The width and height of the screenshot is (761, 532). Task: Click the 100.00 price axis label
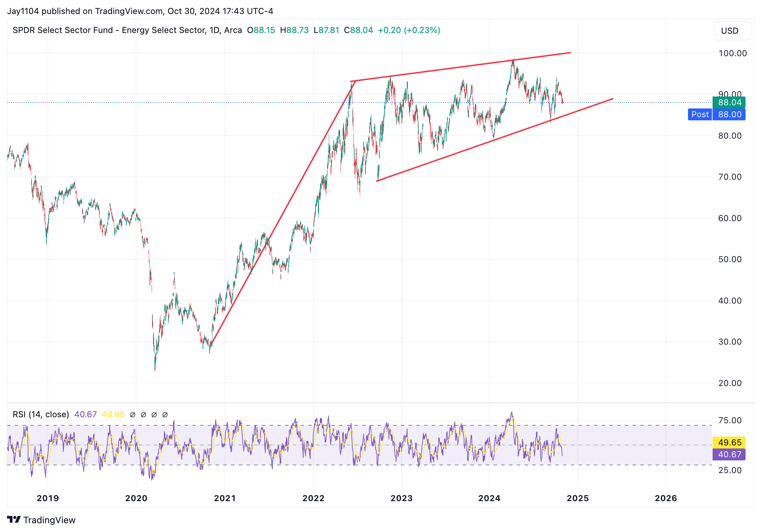click(733, 53)
